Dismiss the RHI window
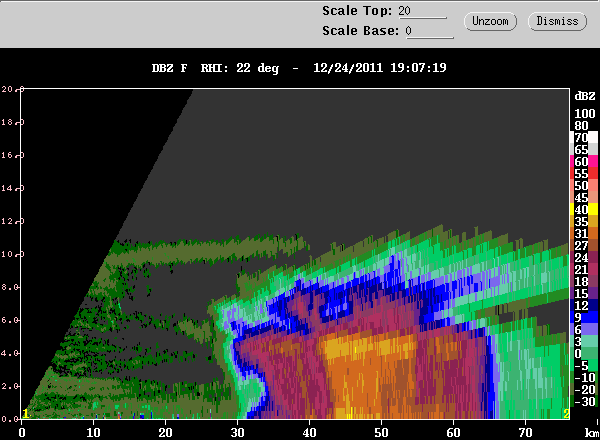 (557, 21)
